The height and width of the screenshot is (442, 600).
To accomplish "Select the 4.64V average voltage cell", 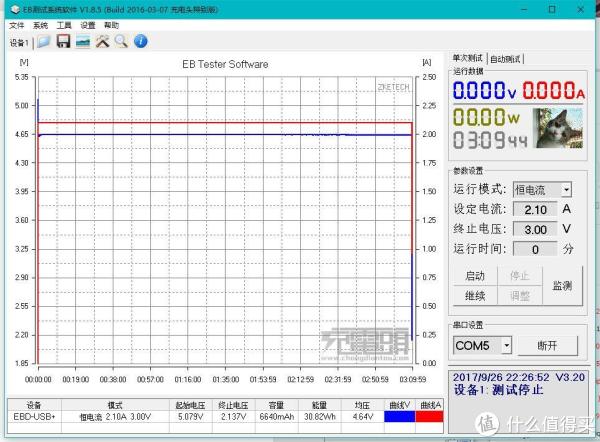I will point(362,417).
